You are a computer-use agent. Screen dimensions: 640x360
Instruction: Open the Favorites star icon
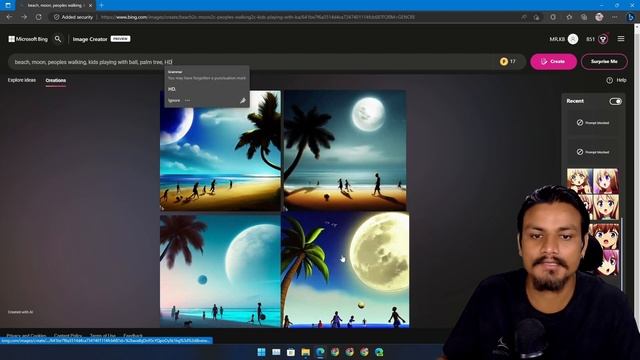[x=569, y=17]
